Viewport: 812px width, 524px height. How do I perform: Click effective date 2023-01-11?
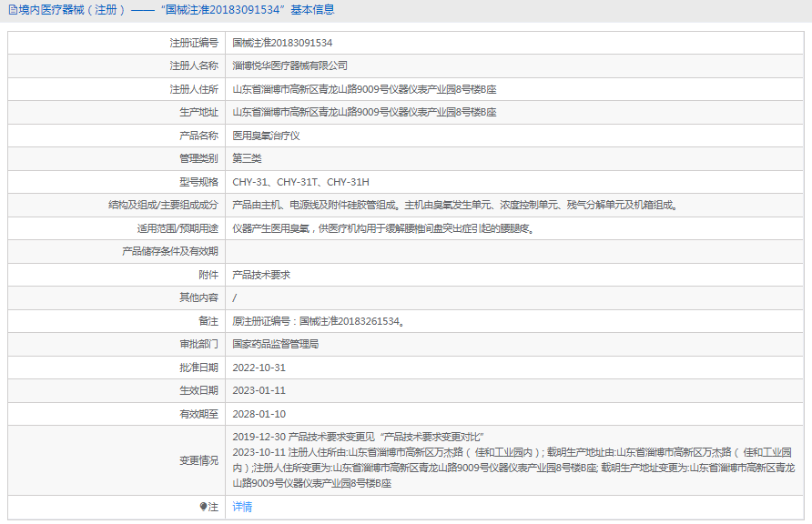click(259, 390)
